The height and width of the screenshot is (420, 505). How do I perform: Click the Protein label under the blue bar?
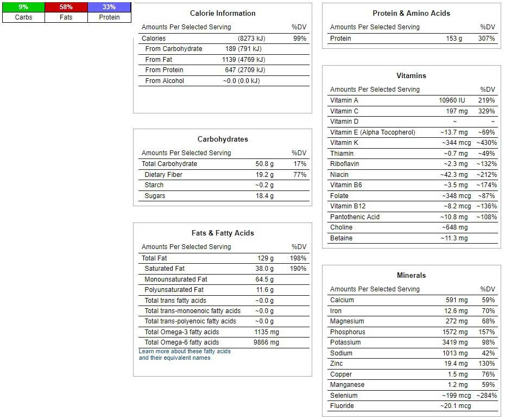[109, 17]
